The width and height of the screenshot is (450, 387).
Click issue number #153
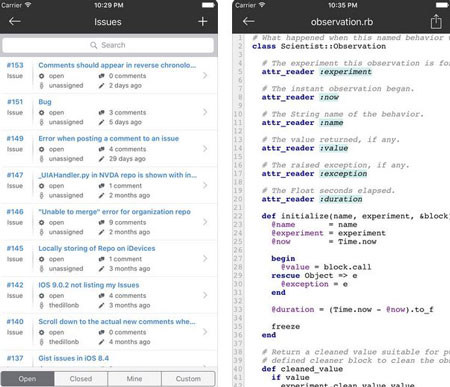(15, 65)
